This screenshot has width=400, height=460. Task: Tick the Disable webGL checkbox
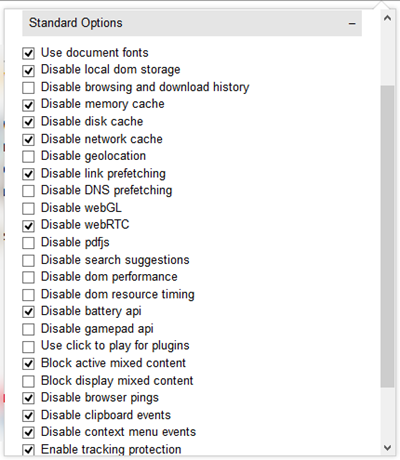click(28, 208)
